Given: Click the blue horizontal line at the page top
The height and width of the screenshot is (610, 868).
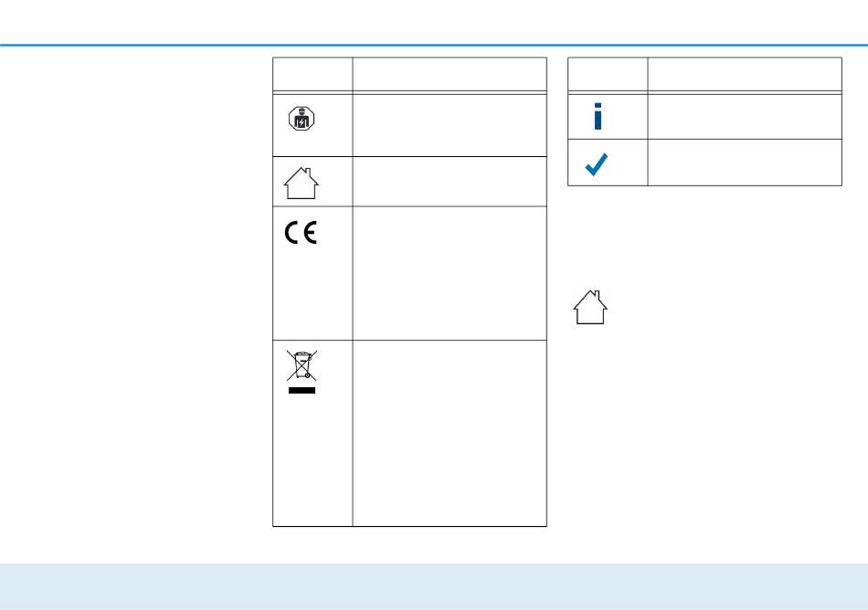Looking at the screenshot, I should (434, 45).
